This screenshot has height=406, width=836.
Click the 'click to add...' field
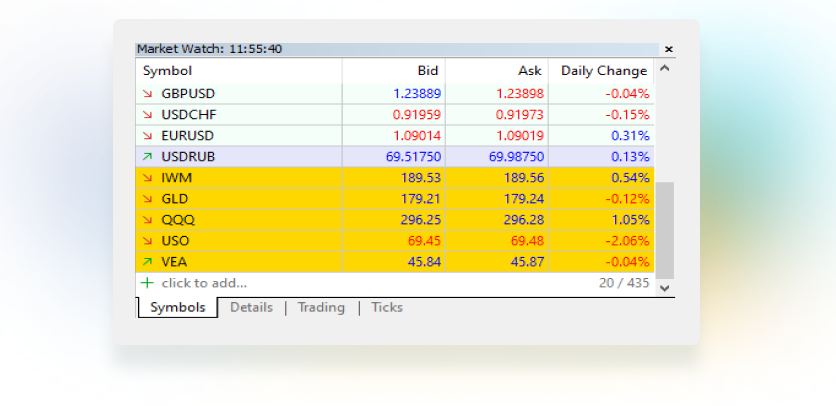[x=204, y=283]
